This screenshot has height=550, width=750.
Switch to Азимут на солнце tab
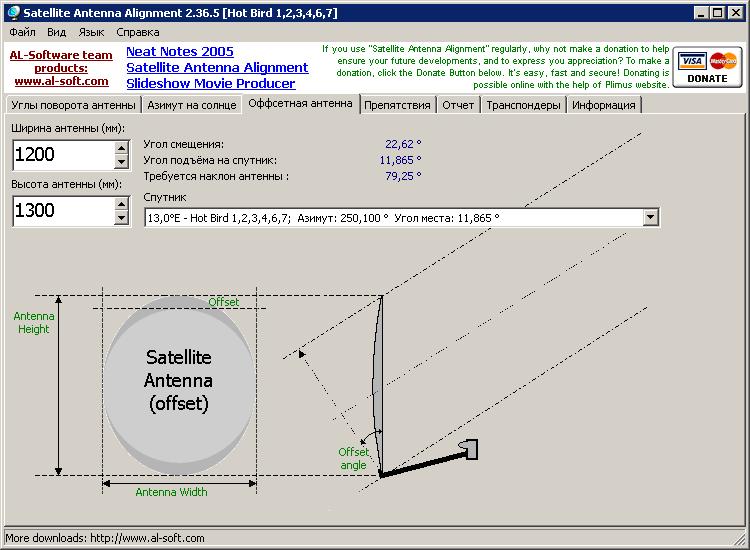pos(192,105)
